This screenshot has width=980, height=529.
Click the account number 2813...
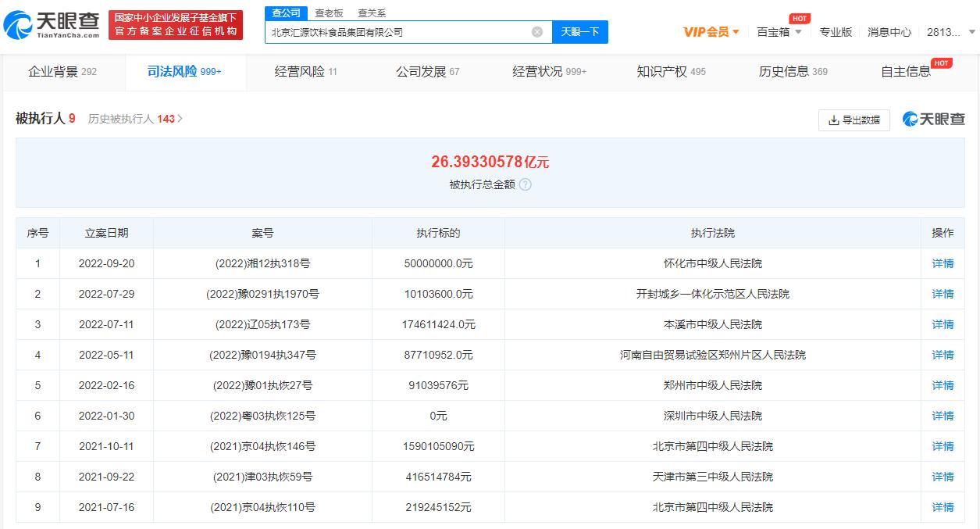pos(945,32)
